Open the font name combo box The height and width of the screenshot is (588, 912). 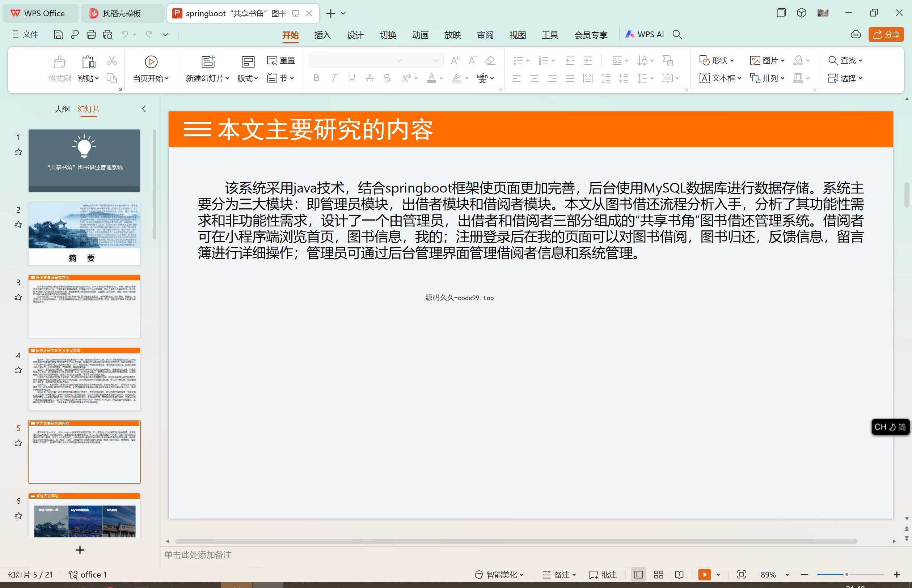357,60
